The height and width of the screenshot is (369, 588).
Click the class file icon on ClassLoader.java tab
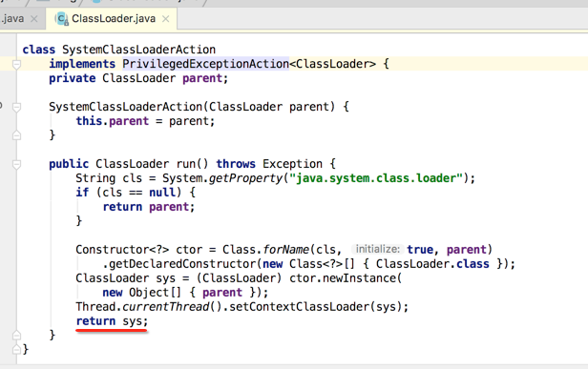pyautogui.click(x=61, y=19)
